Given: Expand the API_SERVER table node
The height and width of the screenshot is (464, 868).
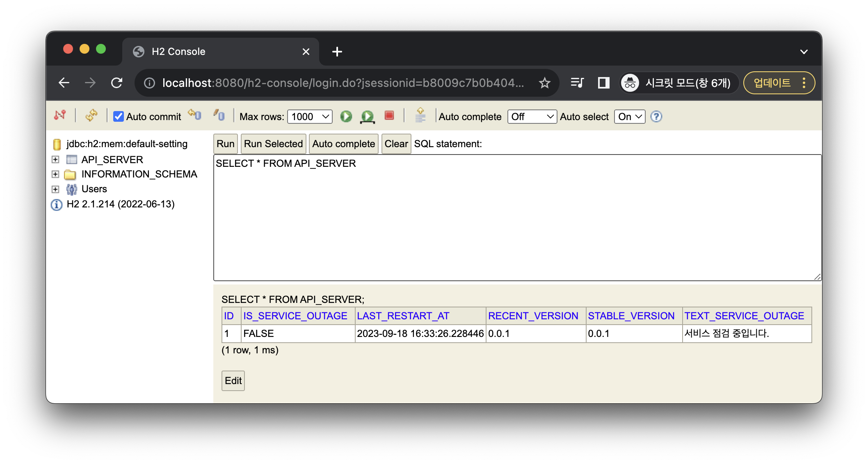Looking at the screenshot, I should pyautogui.click(x=55, y=159).
